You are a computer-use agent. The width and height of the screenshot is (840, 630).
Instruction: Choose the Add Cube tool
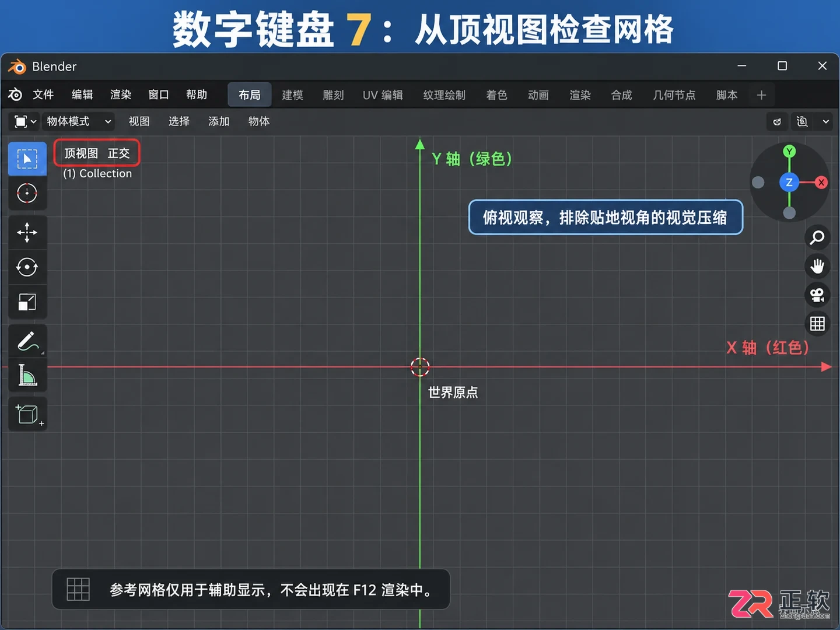pyautogui.click(x=27, y=414)
